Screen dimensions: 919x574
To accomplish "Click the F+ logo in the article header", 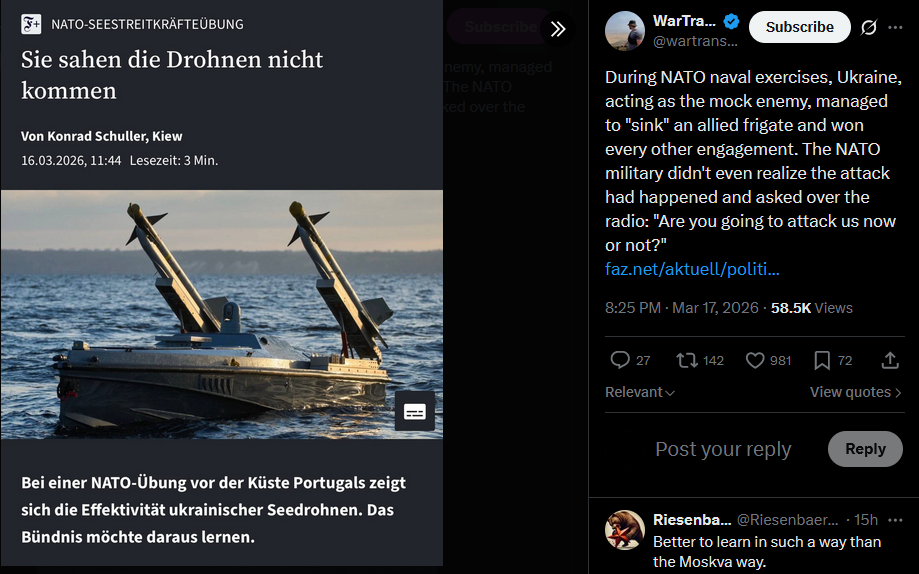I will (31, 24).
